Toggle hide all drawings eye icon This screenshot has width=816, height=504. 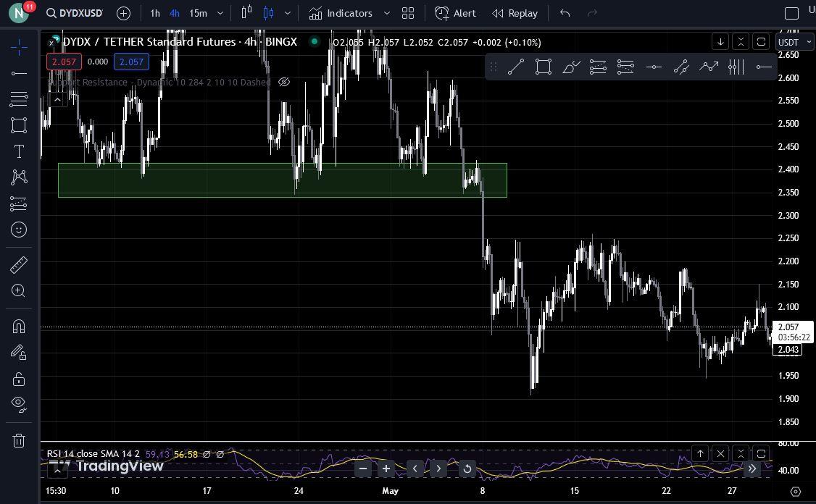click(19, 404)
